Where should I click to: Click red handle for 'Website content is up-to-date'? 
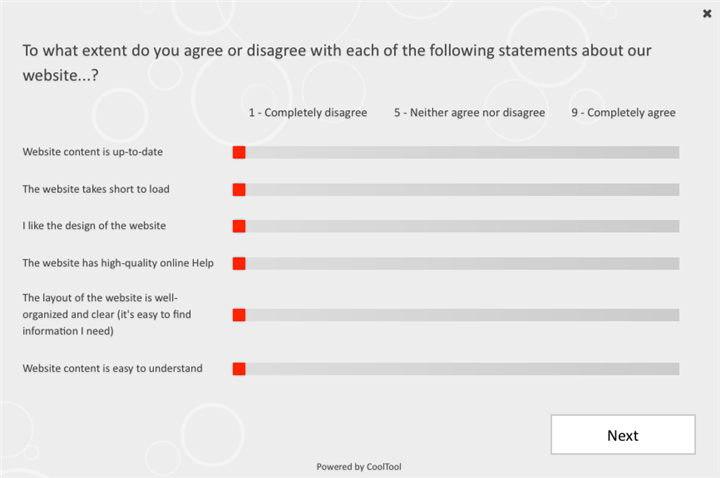point(239,152)
